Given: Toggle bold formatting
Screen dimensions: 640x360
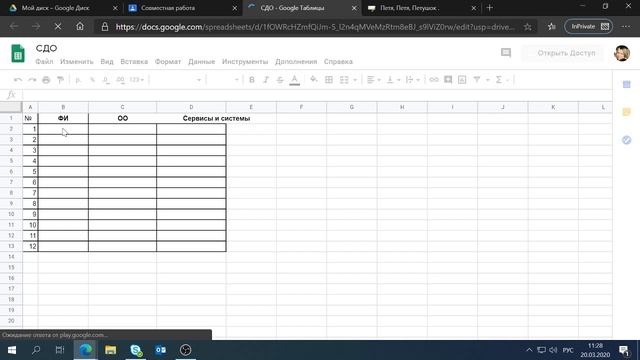Looking at the screenshot, I should click(x=252, y=80).
